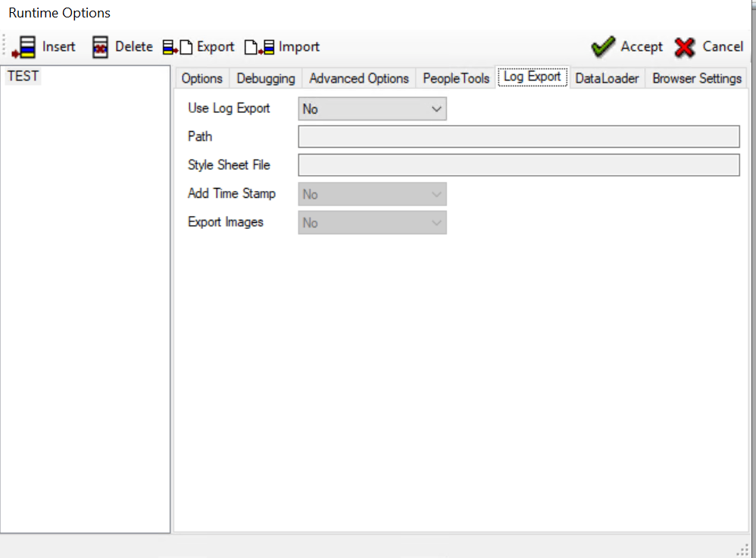Viewport: 756px width, 558px height.
Task: Select the Log Export tab
Action: pyautogui.click(x=532, y=76)
